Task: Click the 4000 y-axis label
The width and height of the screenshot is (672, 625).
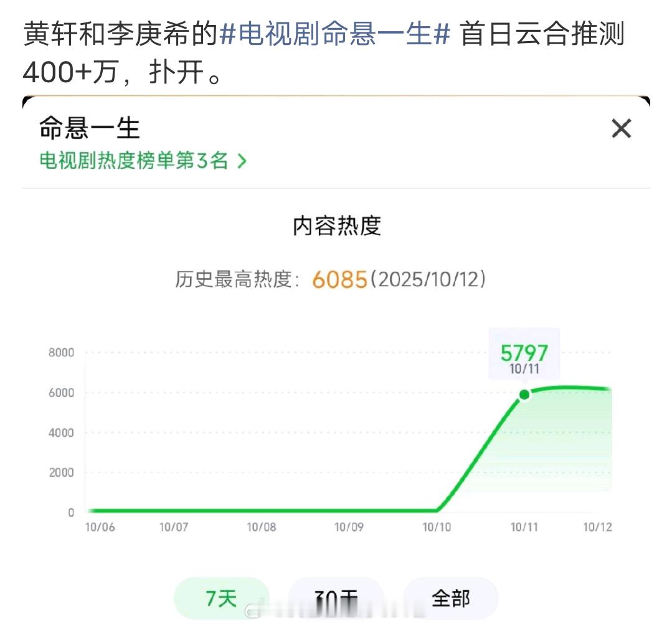Action: (x=61, y=432)
